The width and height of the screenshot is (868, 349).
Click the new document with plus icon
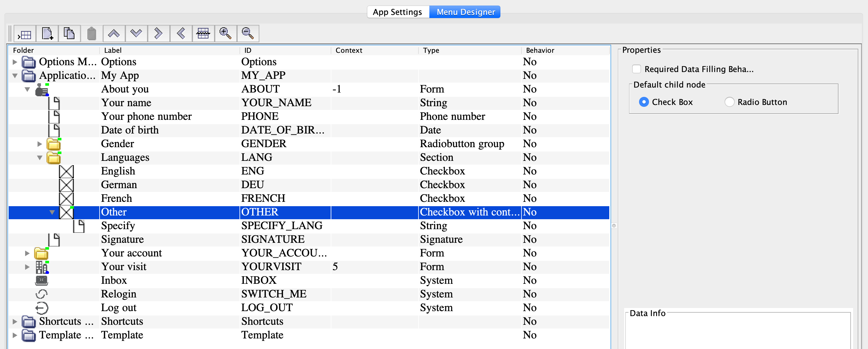[x=47, y=34]
